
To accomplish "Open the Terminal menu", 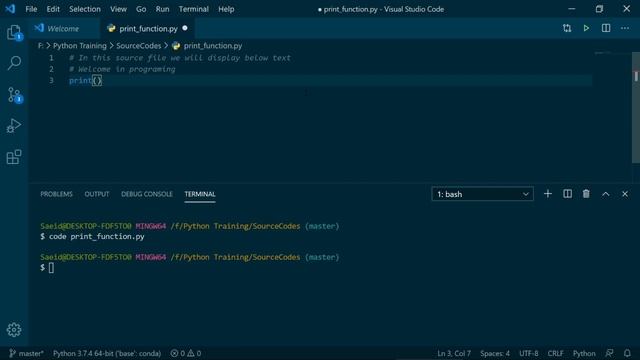I will (x=193, y=9).
